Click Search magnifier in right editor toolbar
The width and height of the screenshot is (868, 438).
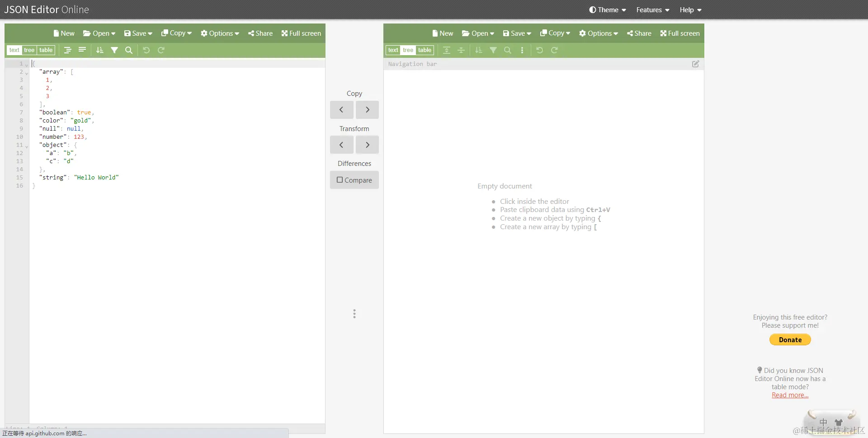[508, 50]
